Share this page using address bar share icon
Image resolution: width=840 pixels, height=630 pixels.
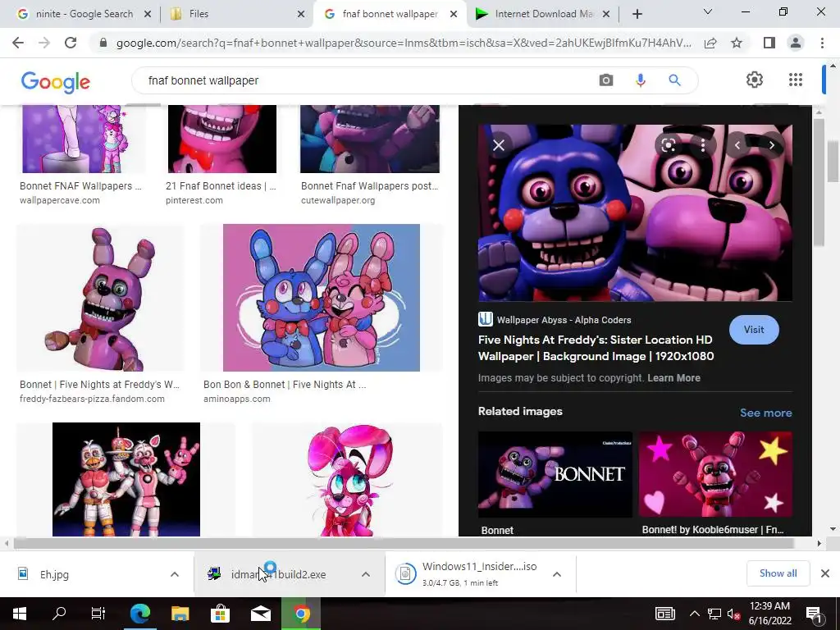click(710, 43)
